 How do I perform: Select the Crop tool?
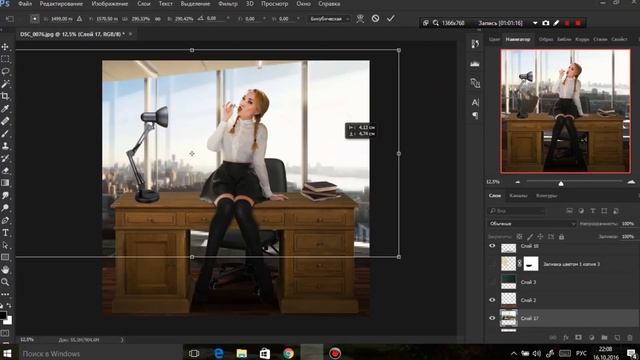(5, 96)
